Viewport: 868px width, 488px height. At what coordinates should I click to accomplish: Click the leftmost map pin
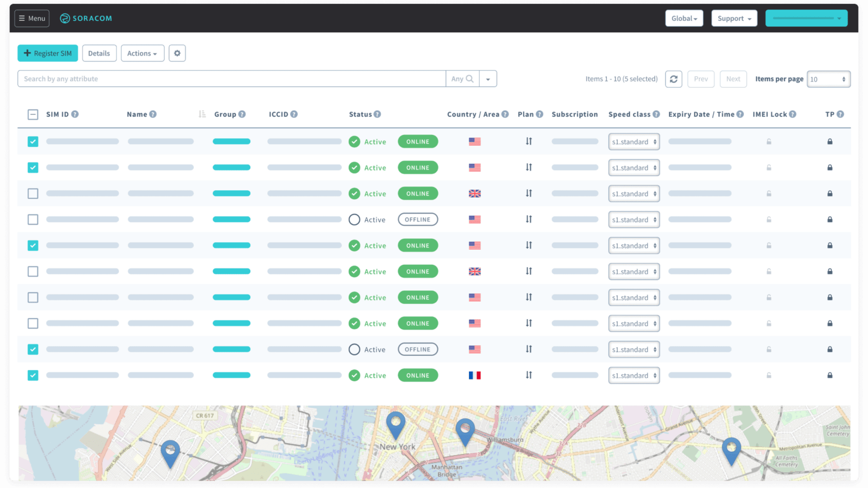point(170,454)
